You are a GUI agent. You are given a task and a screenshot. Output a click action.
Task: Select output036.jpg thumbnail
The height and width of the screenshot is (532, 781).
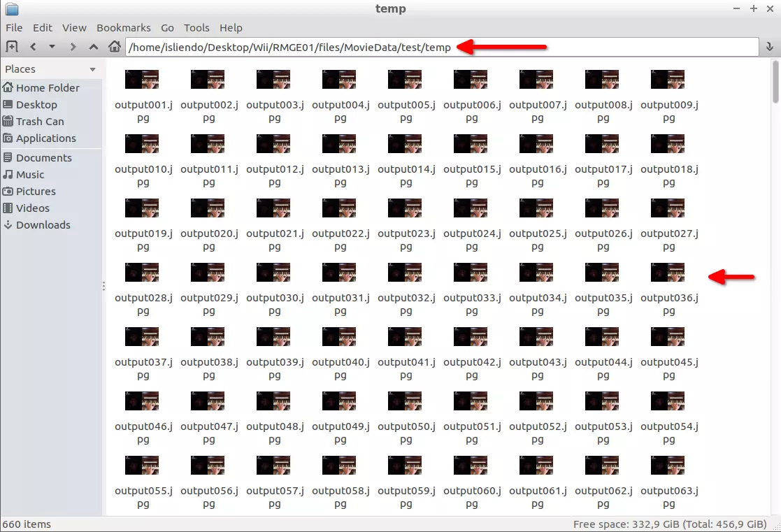pyautogui.click(x=668, y=272)
